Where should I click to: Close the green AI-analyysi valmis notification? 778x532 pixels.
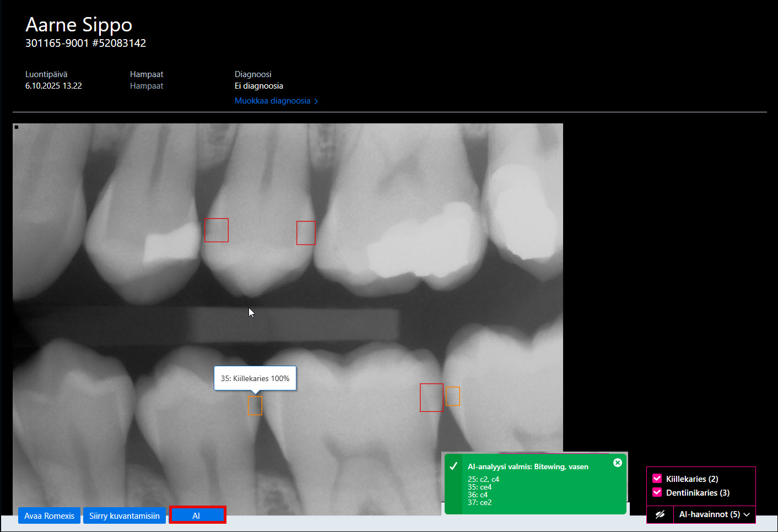click(618, 463)
